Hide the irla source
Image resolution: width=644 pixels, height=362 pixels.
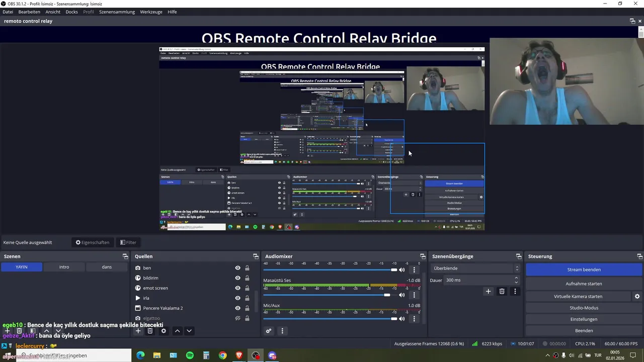(237, 298)
